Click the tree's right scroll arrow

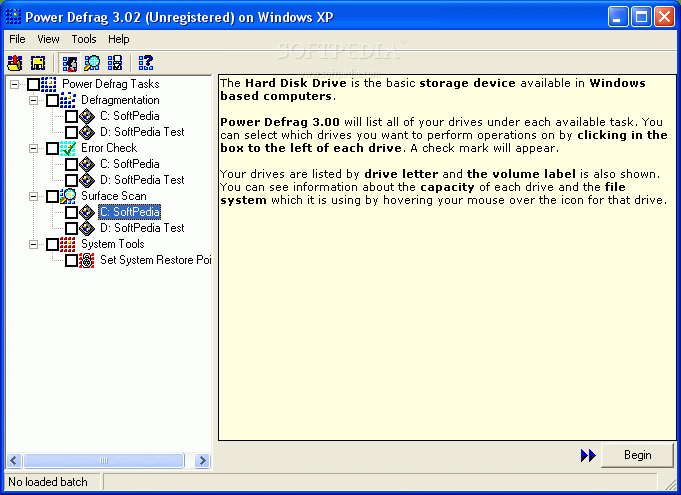tap(202, 460)
